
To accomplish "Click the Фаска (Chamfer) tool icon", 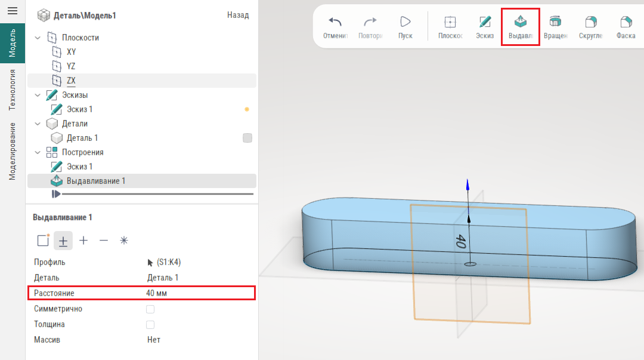I will tap(626, 23).
